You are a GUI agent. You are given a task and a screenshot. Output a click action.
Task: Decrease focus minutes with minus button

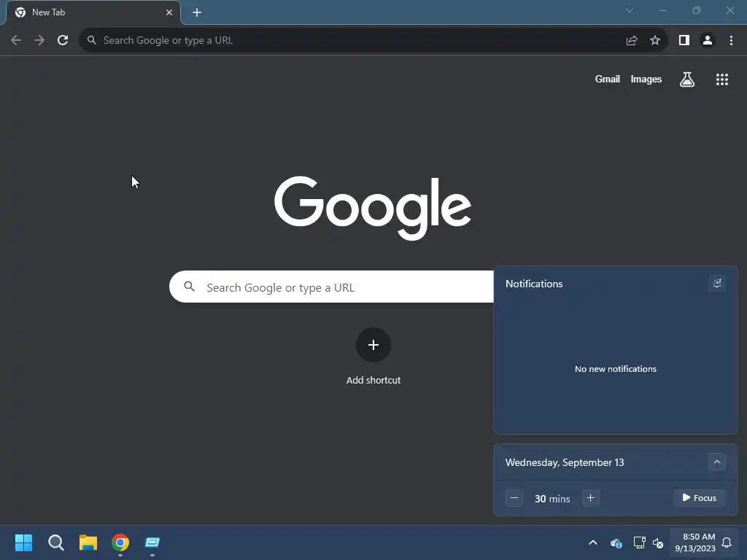[x=514, y=498]
